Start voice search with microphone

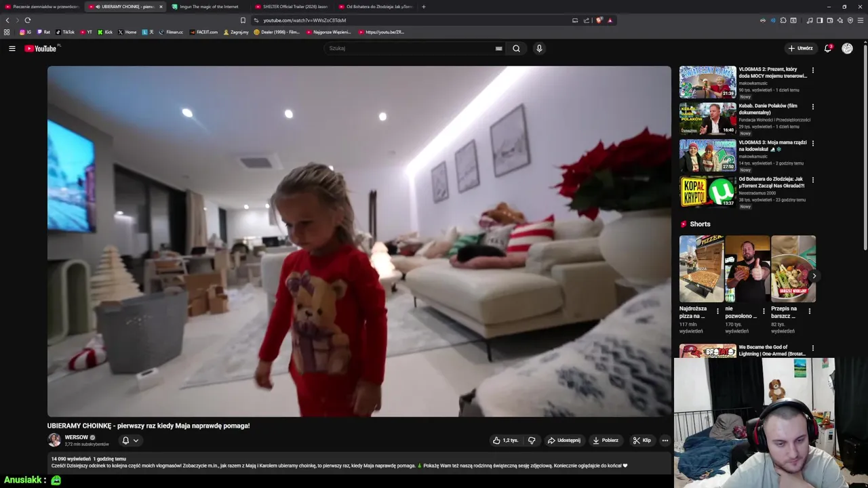[x=539, y=48]
